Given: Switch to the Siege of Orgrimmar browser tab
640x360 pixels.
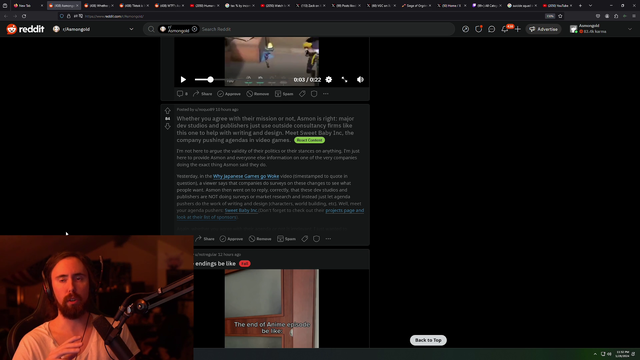Looking at the screenshot, I should pyautogui.click(x=416, y=6).
